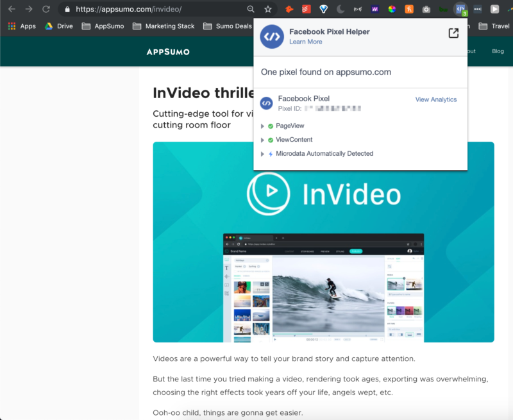Screen dimensions: 513x420
Task: Click the Learn More link
Action: click(x=306, y=42)
